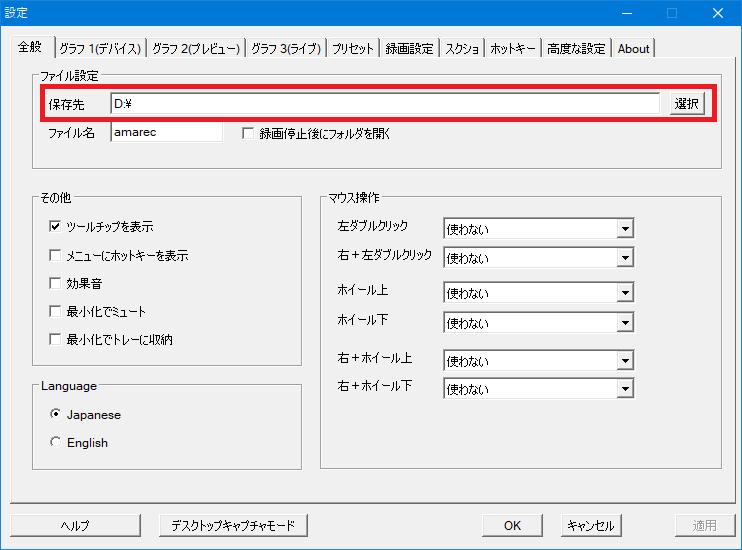The height and width of the screenshot is (550, 742).
Task: Open the About tab
Action: [633, 48]
